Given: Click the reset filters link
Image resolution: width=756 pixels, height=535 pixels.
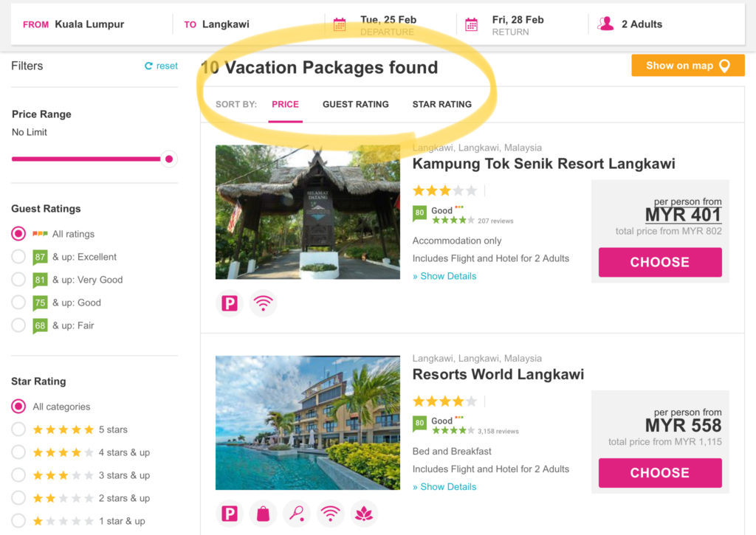Looking at the screenshot, I should click(162, 66).
